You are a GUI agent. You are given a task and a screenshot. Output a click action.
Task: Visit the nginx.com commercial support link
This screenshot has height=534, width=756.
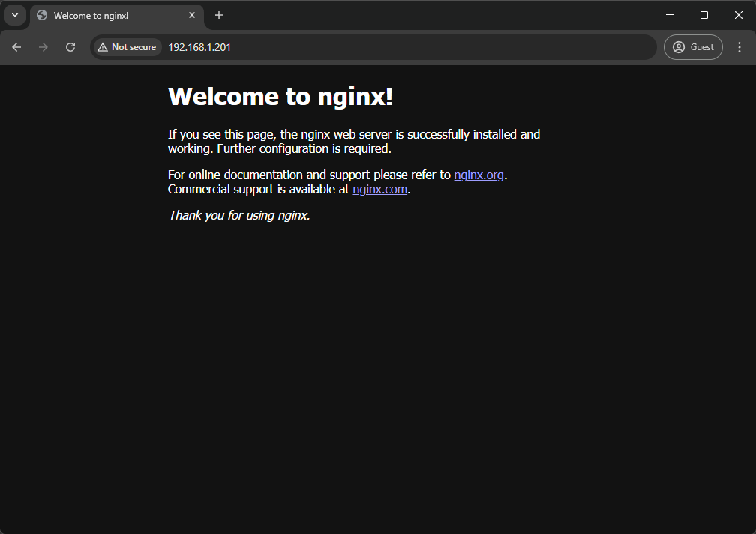(x=379, y=190)
